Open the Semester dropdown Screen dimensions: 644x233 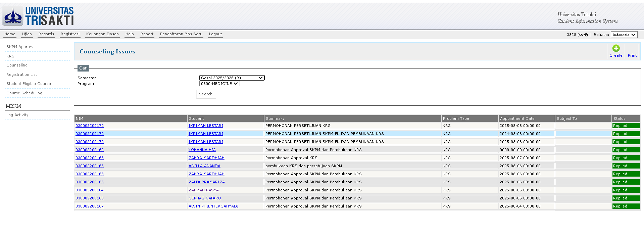(x=232, y=78)
